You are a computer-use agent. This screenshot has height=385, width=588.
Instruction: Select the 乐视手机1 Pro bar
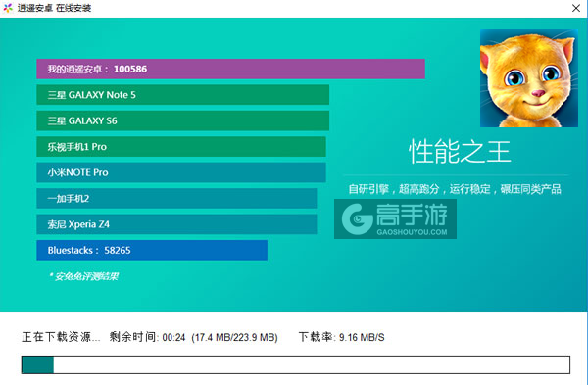coord(181,147)
